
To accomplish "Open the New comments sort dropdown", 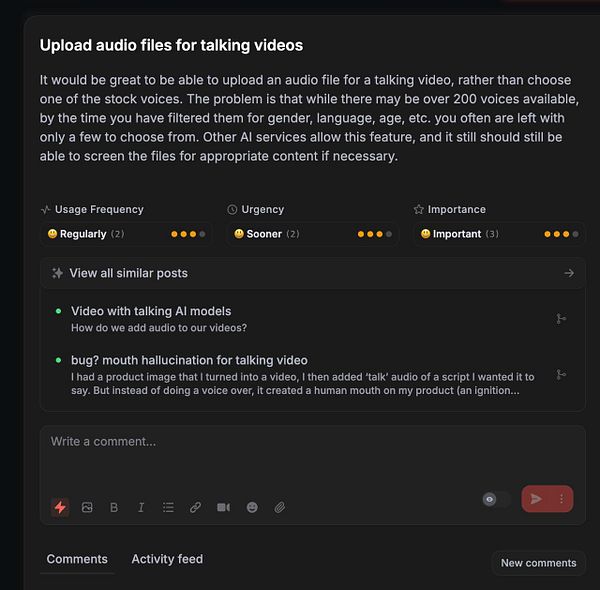I will pos(538,563).
